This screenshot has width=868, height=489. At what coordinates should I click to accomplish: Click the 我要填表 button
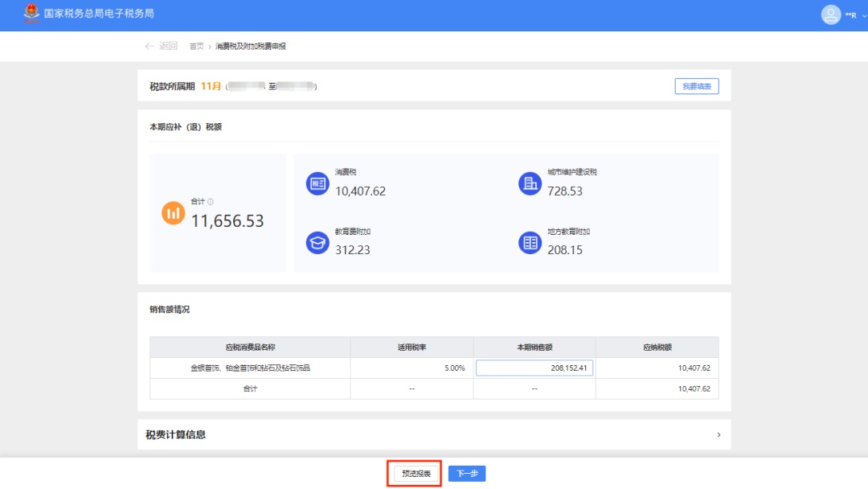pos(696,87)
